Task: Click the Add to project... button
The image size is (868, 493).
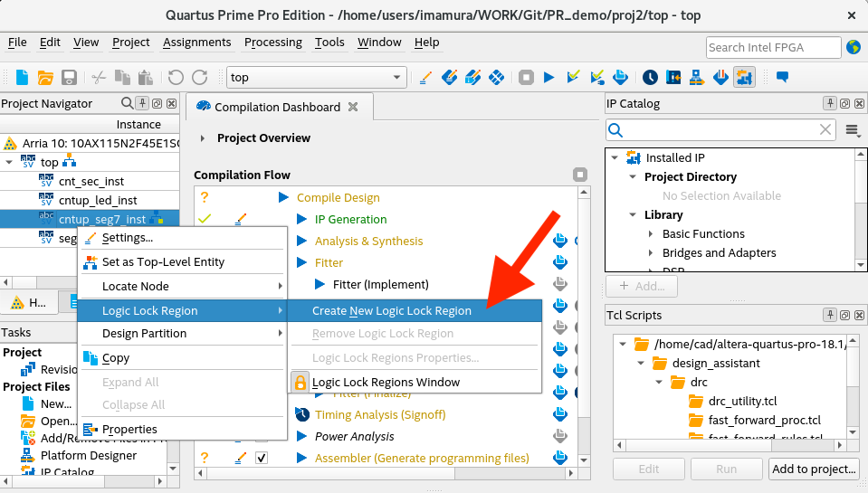Action: (814, 469)
